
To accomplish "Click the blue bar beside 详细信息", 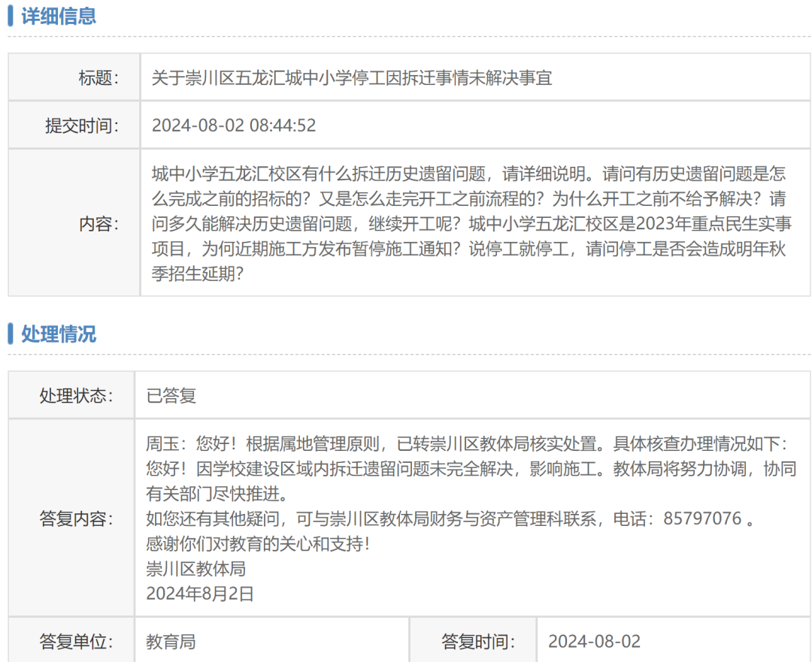I will (x=11, y=16).
